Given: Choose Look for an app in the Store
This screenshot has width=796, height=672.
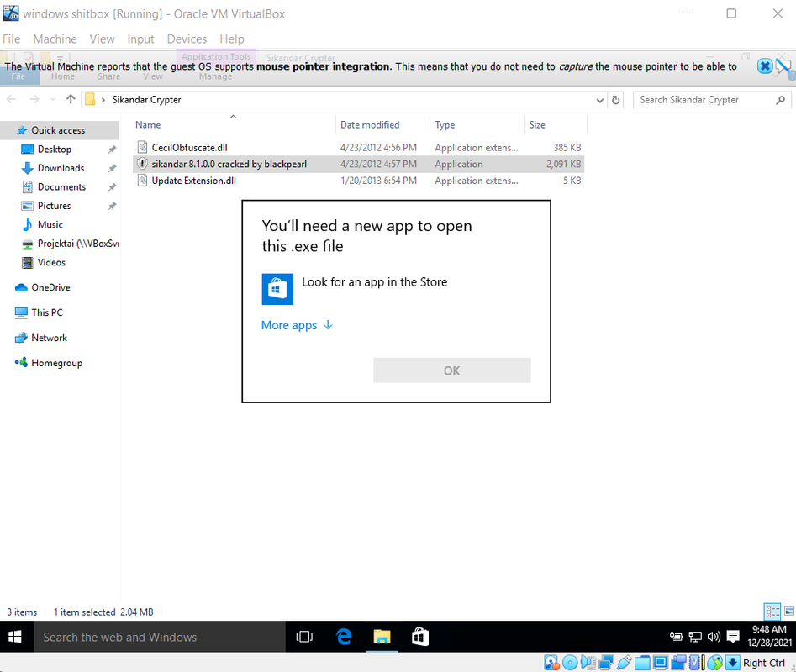Looking at the screenshot, I should [x=375, y=282].
